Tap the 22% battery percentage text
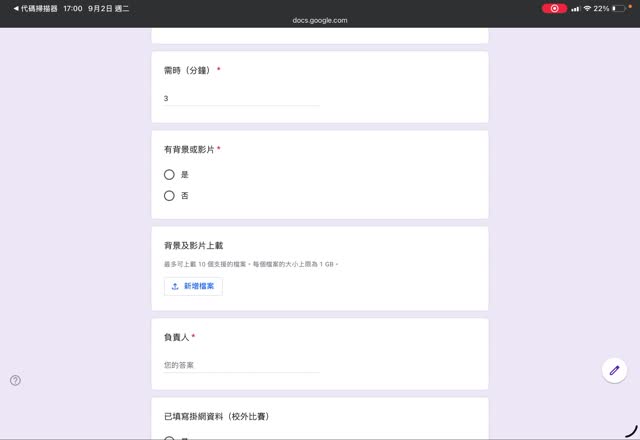The image size is (640, 440). (x=601, y=8)
